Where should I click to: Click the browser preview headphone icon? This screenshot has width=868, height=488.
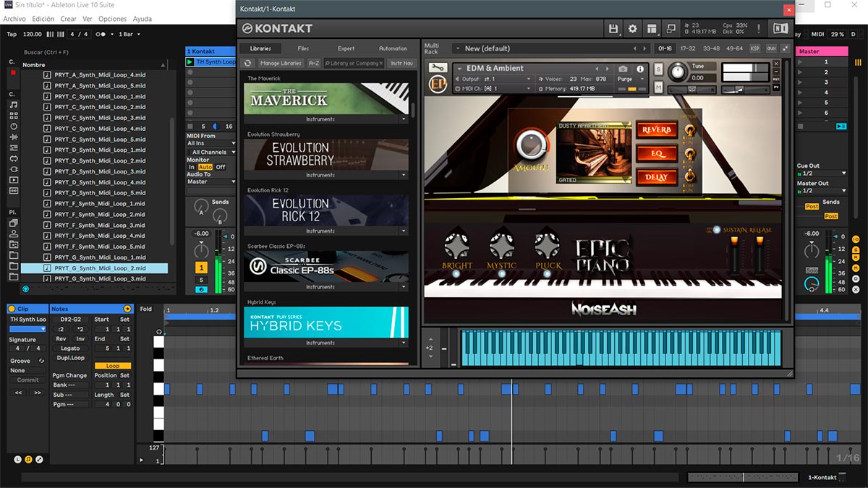26,288
